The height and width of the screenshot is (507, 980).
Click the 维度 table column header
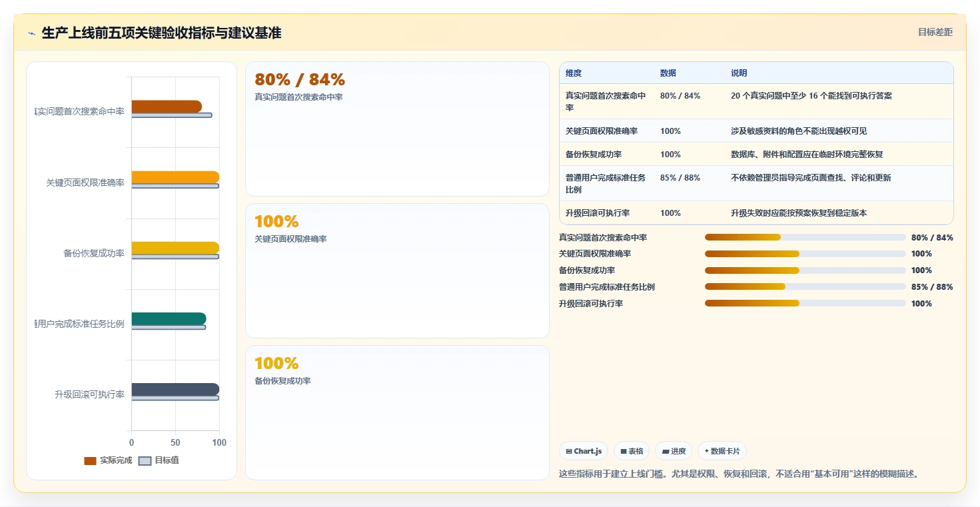coord(574,73)
